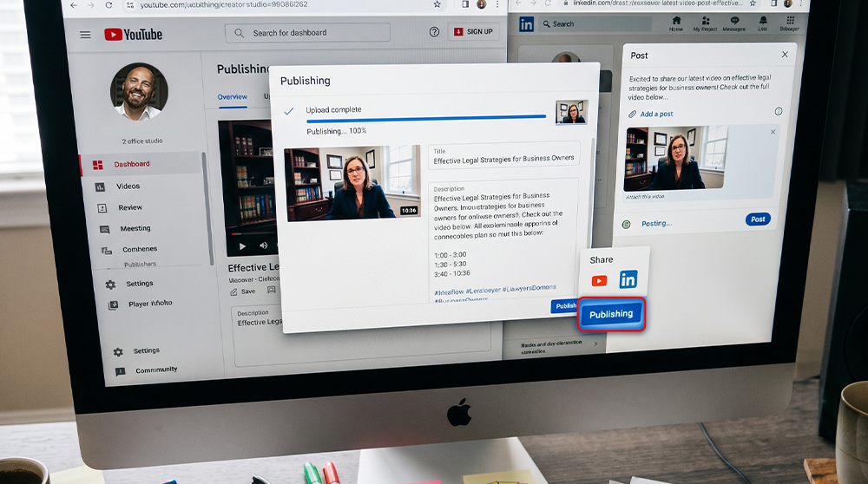Select the LinkedIn icon under Share
This screenshot has height=484, width=868.
(x=628, y=279)
